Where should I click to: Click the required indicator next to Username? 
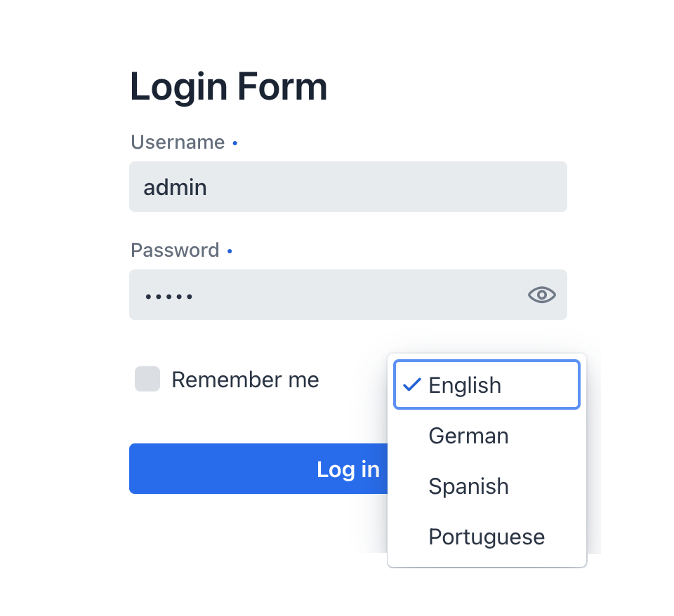click(234, 142)
